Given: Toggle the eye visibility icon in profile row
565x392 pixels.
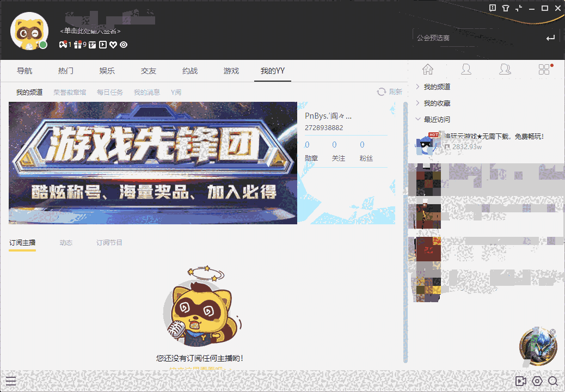Looking at the screenshot, I should pyautogui.click(x=122, y=45).
